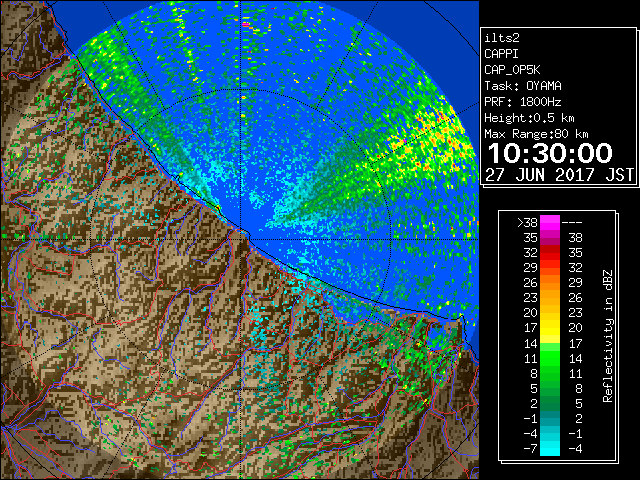Screen dimensions: 640x480
Task: Click the '>38' legend label
Action: pyautogui.click(x=527, y=222)
